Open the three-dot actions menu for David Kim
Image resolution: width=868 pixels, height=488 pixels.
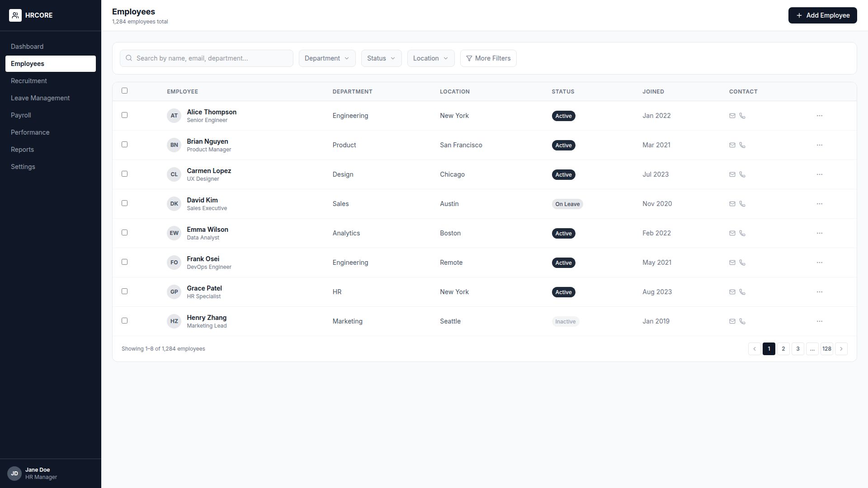pyautogui.click(x=820, y=204)
